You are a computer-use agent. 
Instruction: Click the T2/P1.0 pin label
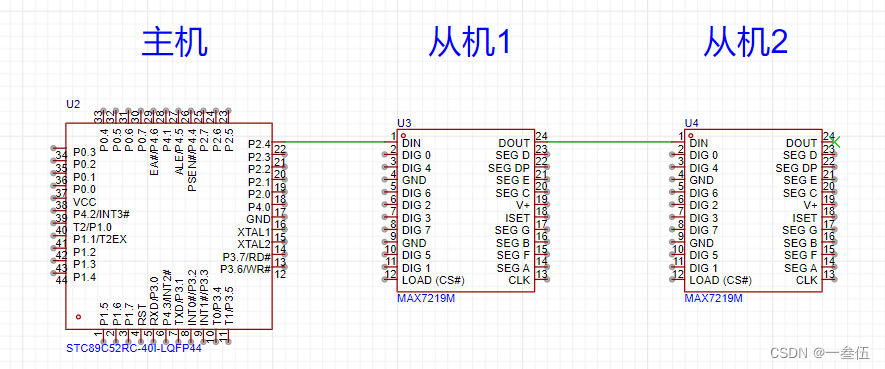(92, 227)
